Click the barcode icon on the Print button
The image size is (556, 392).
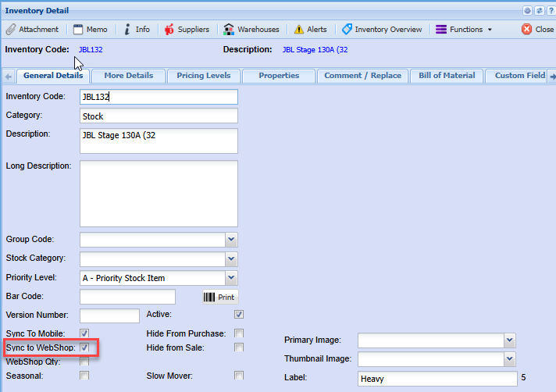[209, 297]
